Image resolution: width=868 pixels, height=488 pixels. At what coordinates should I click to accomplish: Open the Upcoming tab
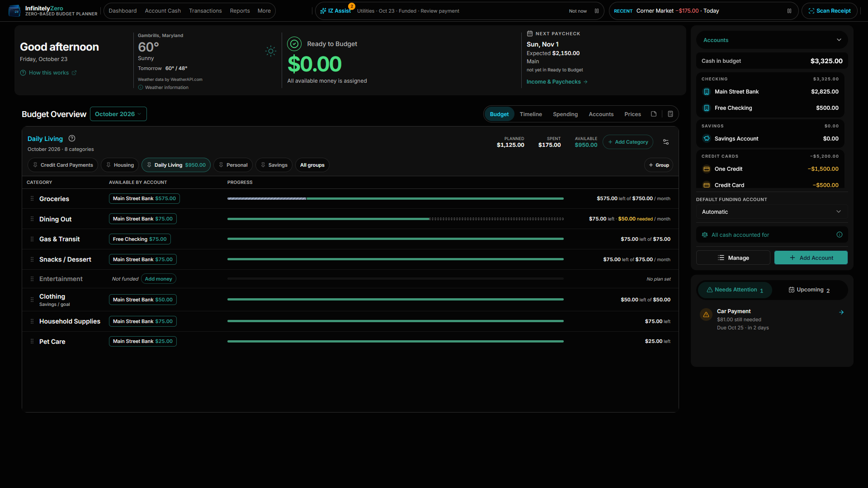(x=809, y=290)
